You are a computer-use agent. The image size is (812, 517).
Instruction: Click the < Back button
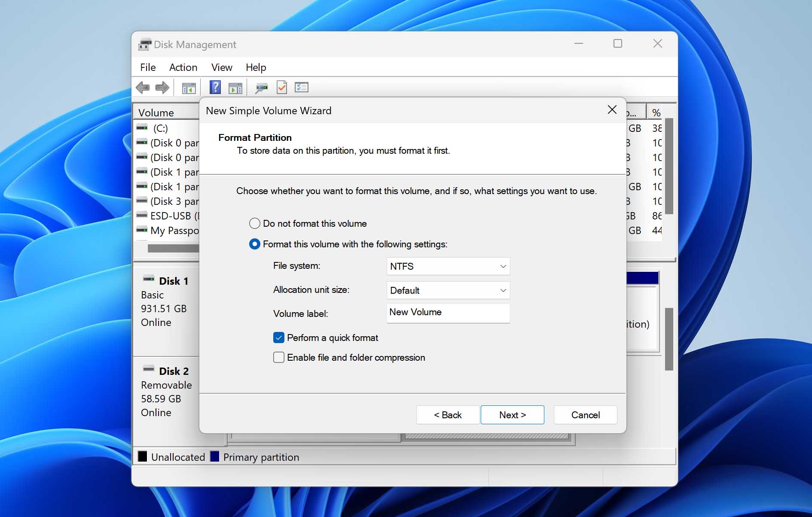[448, 415]
